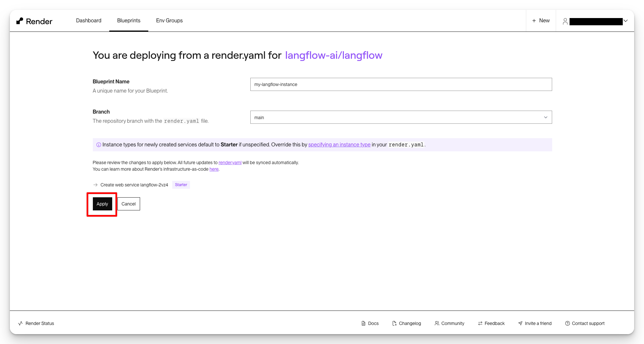Open the Env Groups tab
The image size is (644, 344).
(x=169, y=20)
